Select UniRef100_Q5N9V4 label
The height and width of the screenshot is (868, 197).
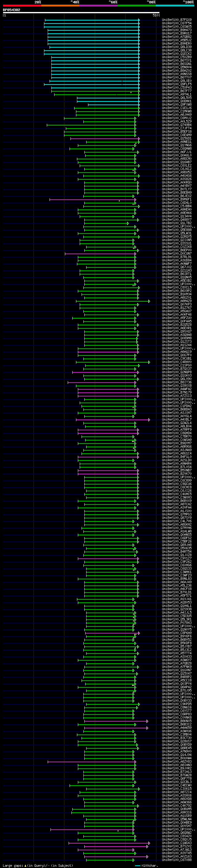tap(177, 67)
